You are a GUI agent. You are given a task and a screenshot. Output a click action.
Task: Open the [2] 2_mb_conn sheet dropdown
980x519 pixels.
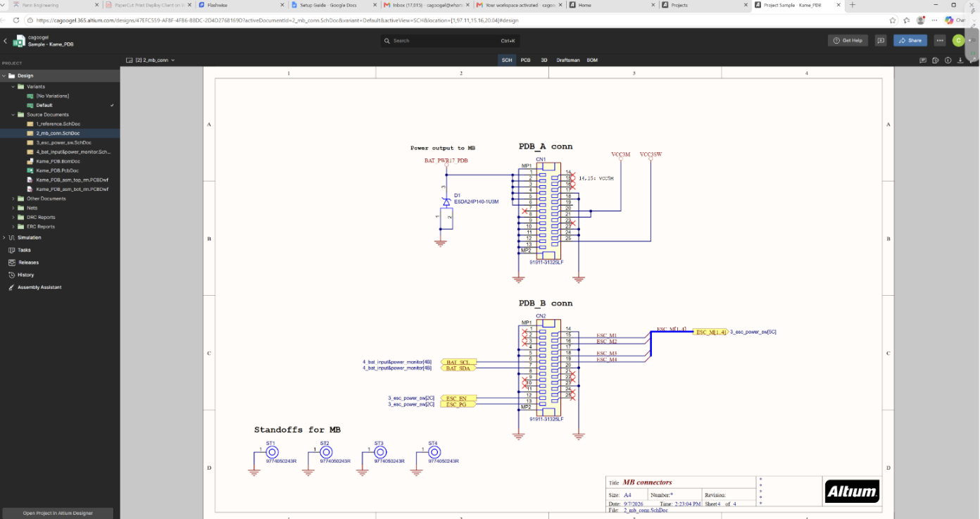click(x=151, y=61)
